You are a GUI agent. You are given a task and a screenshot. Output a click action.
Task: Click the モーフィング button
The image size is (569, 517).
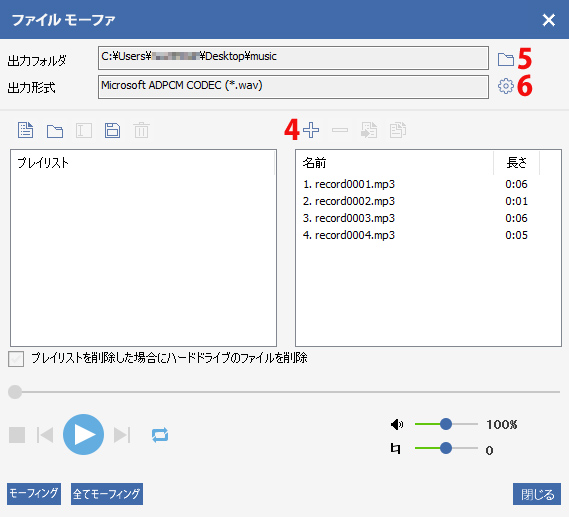point(34,494)
